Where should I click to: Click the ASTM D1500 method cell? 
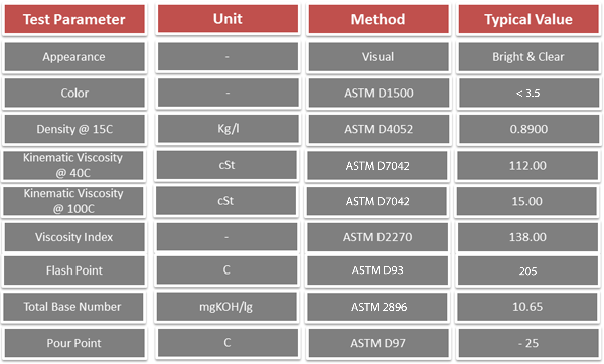[379, 93]
